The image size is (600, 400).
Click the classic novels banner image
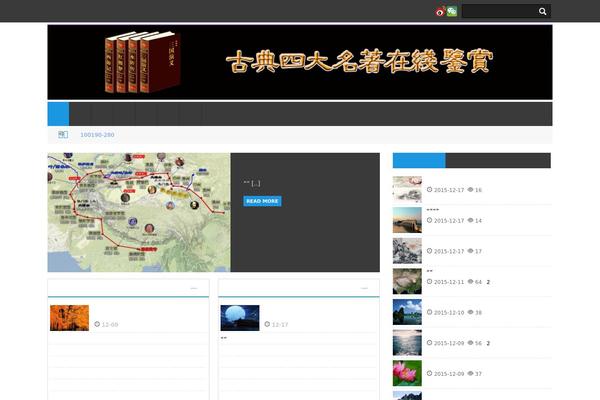point(300,62)
